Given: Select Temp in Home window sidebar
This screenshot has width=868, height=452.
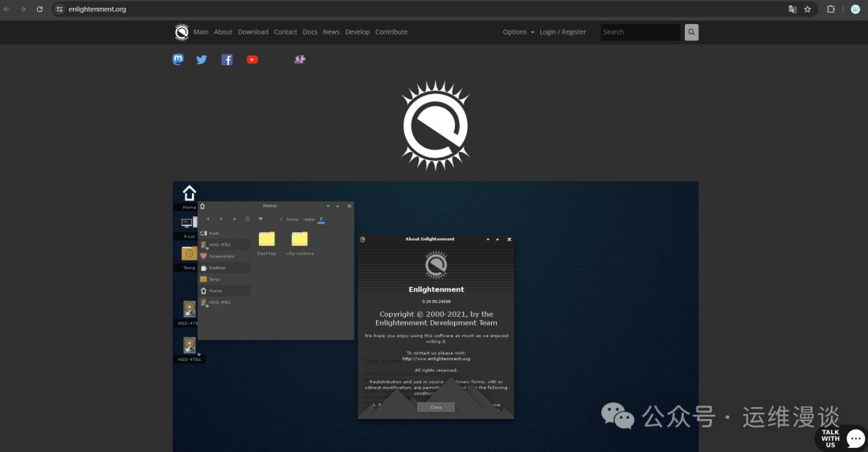Looking at the screenshot, I should [224, 279].
